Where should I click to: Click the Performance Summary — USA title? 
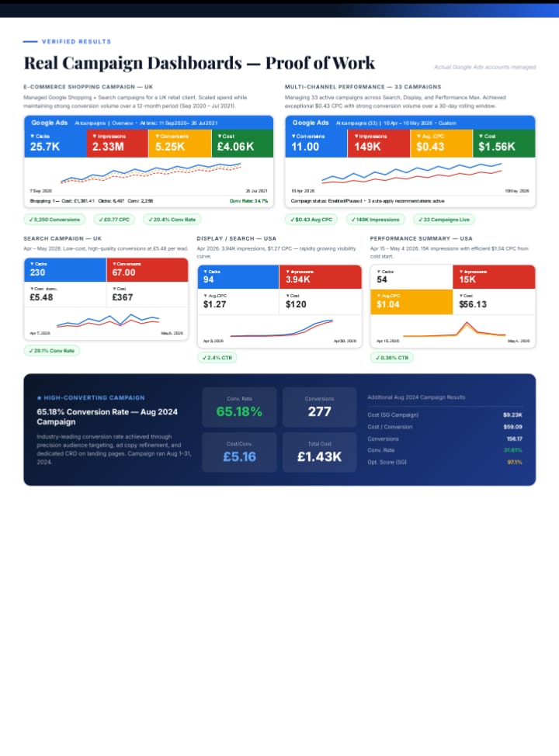point(421,238)
